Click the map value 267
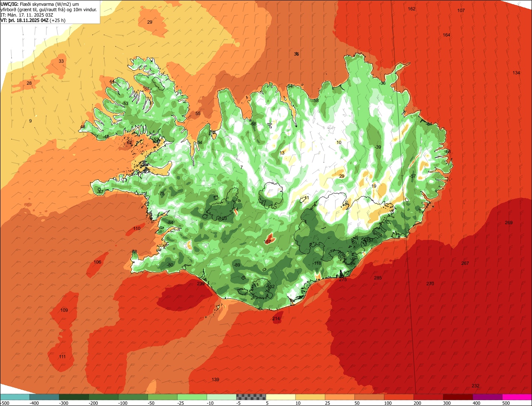532x406 pixels. [465, 263]
